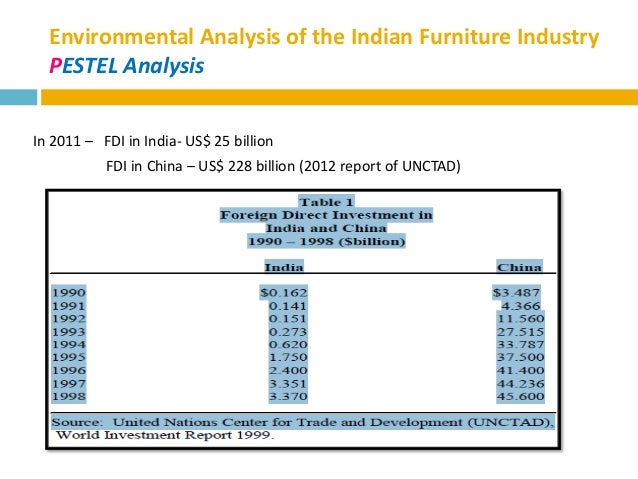Select the year 1995 row label

pos(69,357)
